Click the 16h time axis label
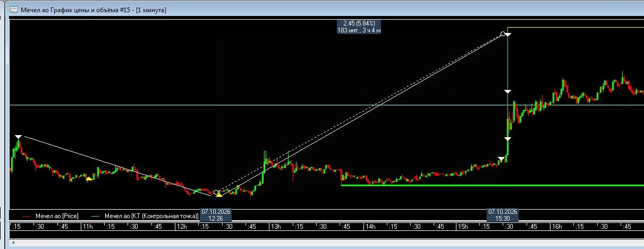This screenshot has height=249, width=644. [556, 227]
